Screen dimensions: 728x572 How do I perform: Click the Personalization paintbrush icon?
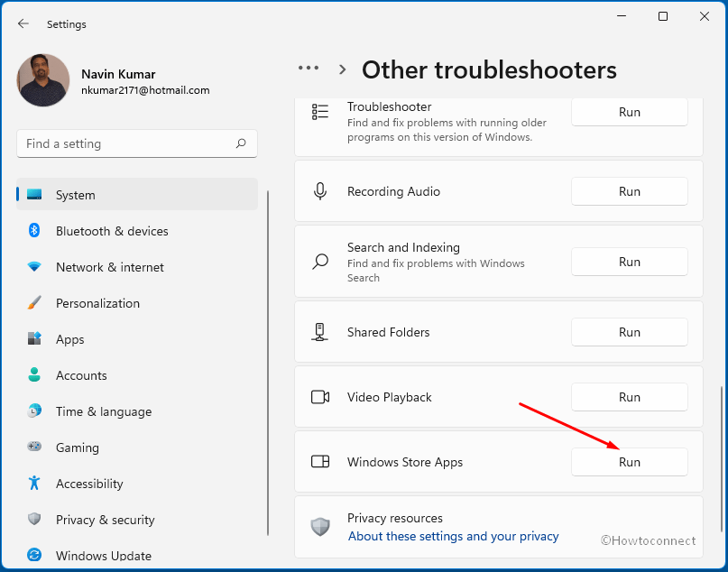coord(34,303)
